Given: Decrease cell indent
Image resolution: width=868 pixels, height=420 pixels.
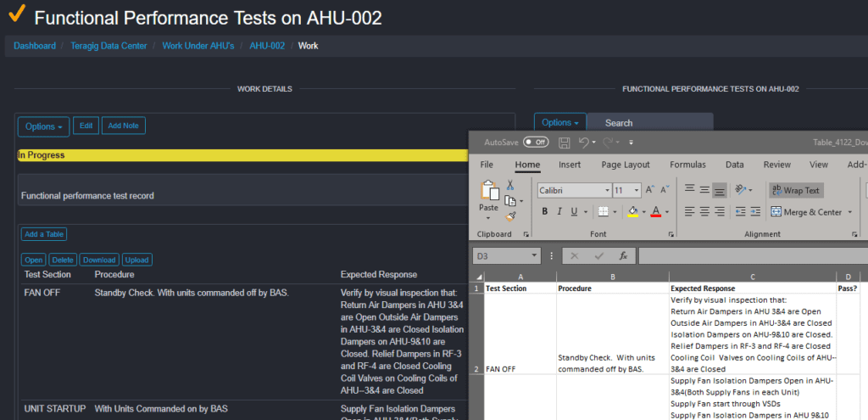Looking at the screenshot, I should [740, 211].
